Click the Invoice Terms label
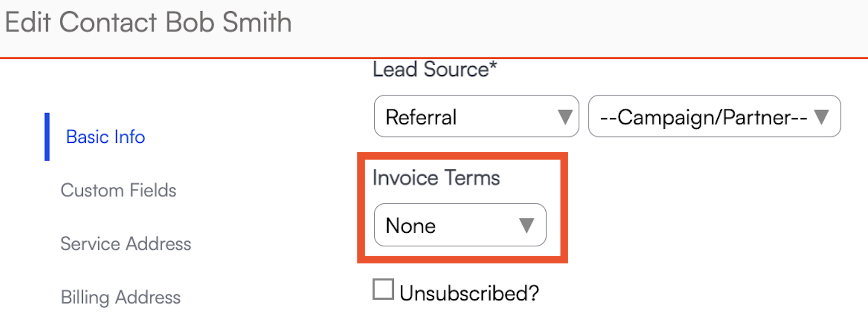This screenshot has height=314, width=868. 436,178
